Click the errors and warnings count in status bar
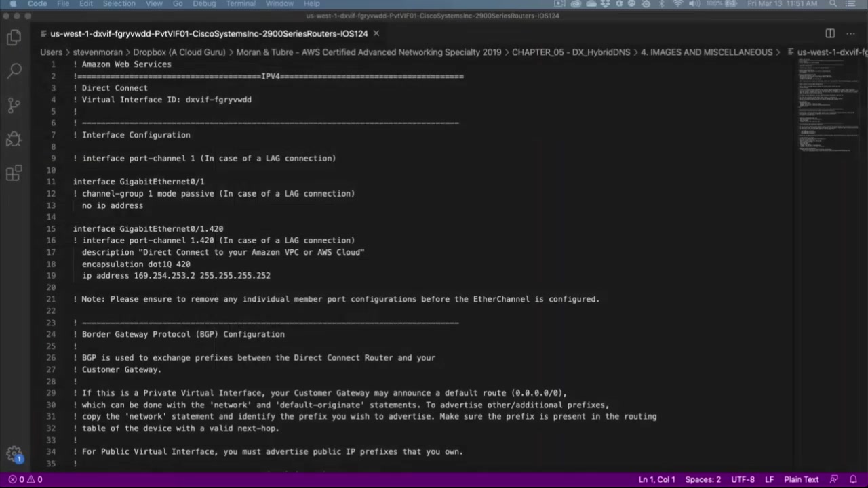Viewport: 868px width, 488px height. point(26,479)
